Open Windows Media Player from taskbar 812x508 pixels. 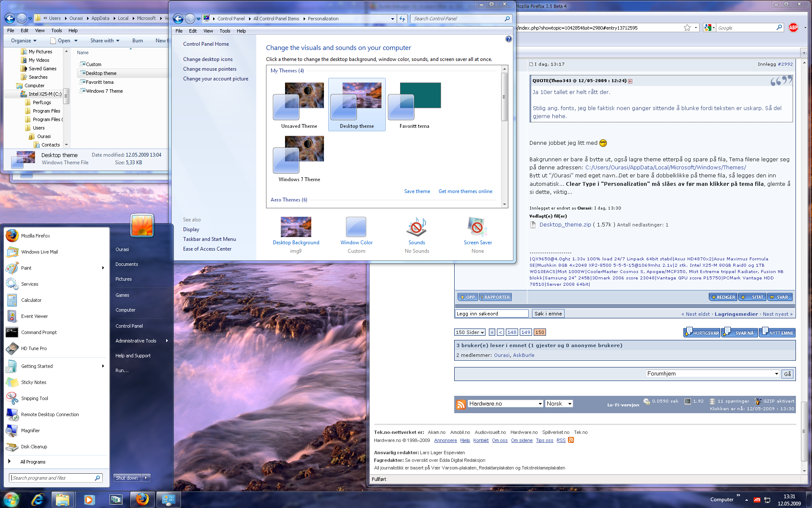click(89, 500)
